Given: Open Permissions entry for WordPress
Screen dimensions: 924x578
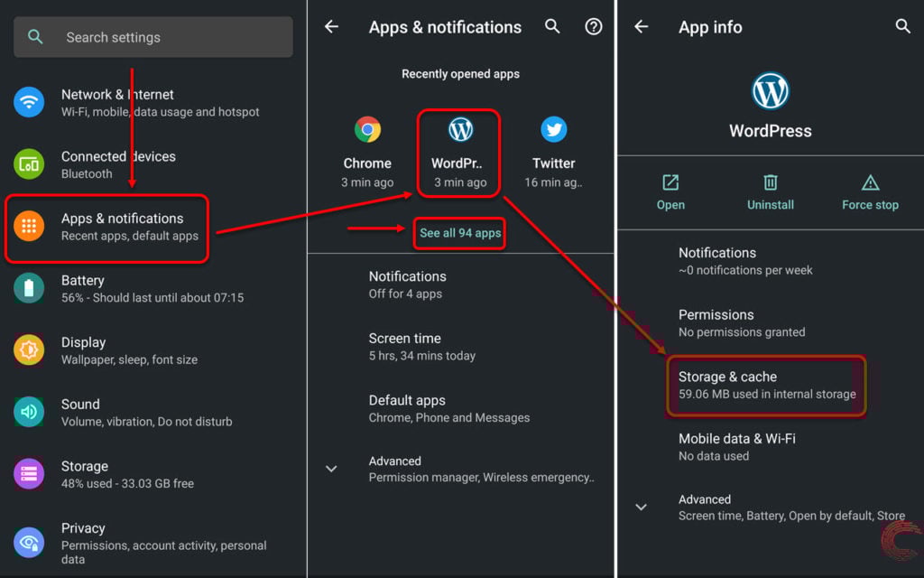Looking at the screenshot, I should [771, 323].
